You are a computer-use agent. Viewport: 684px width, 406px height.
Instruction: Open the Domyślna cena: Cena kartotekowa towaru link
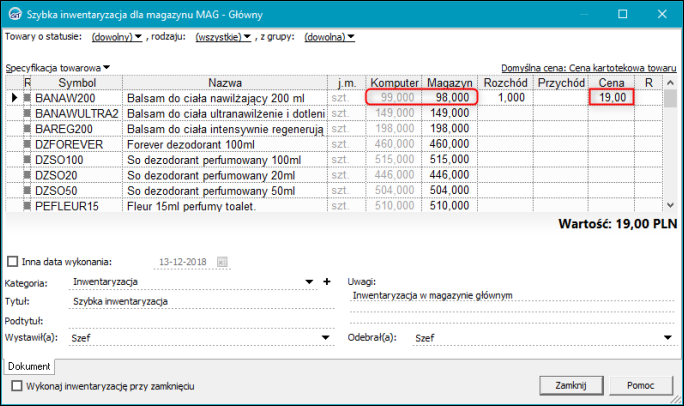point(588,68)
